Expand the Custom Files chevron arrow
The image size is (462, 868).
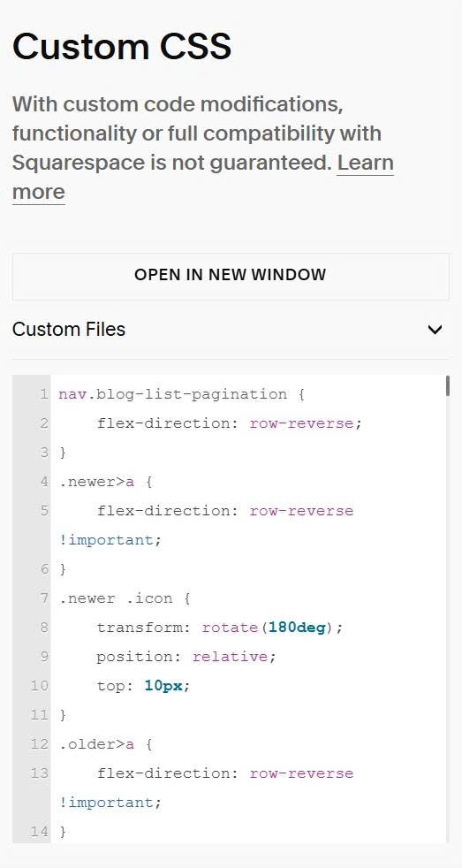[435, 330]
